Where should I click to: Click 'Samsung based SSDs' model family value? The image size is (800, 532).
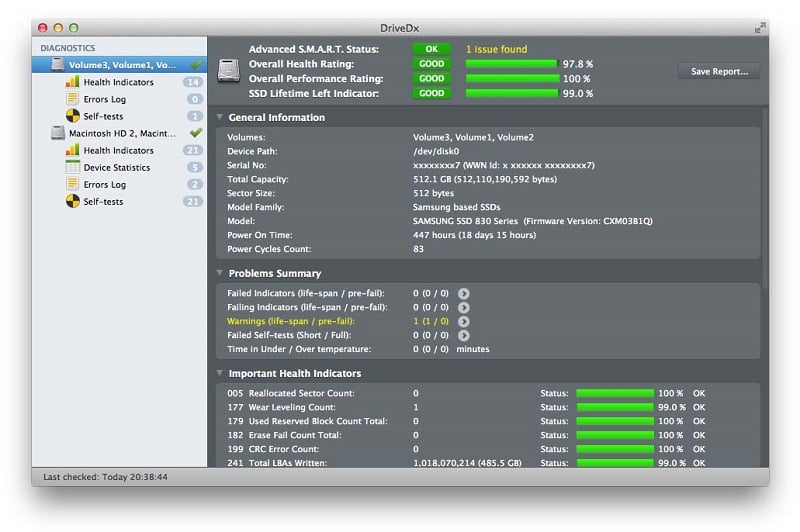(x=457, y=207)
